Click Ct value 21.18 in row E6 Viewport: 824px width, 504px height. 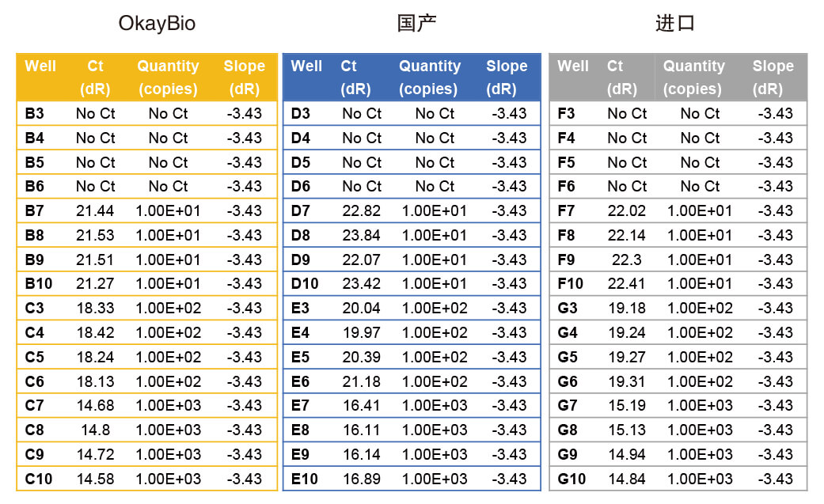(x=361, y=381)
